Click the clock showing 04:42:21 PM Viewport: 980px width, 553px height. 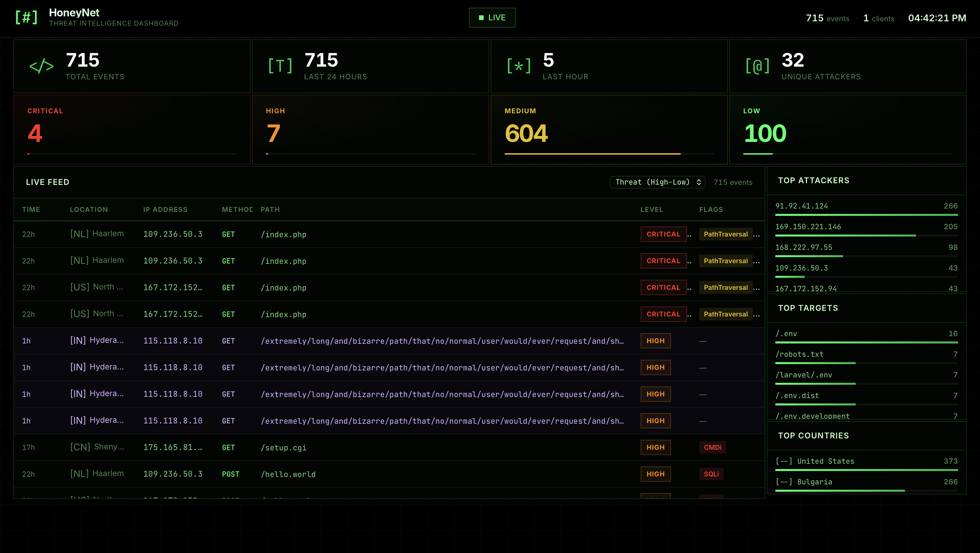pos(937,18)
